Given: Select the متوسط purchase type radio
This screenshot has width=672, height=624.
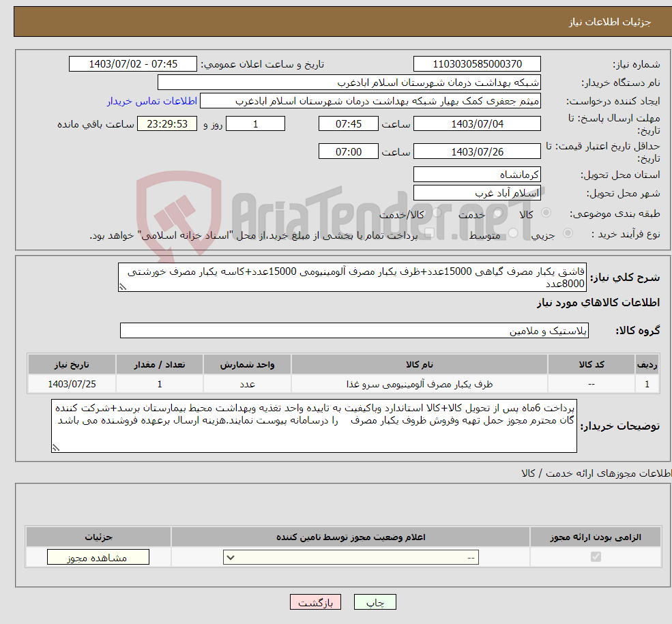Looking at the screenshot, I should coord(513,233).
